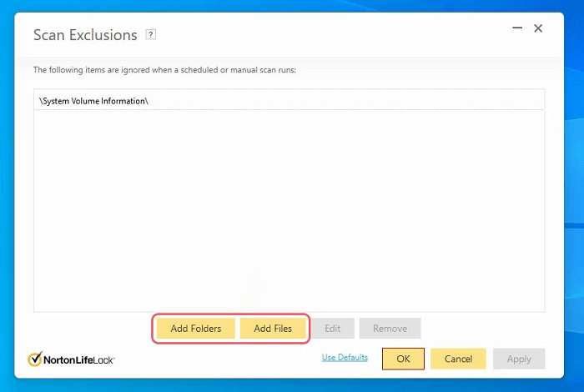The image size is (584, 392).
Task: Click the Add Files button
Action: [x=273, y=329]
